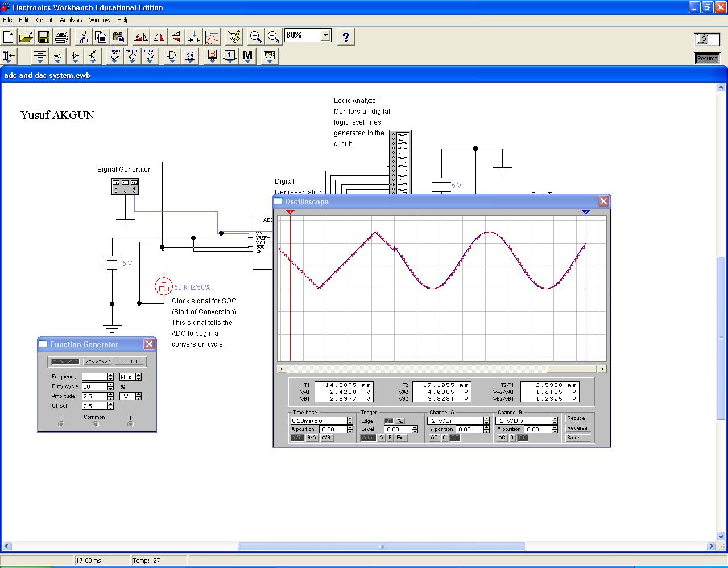
Task: Paste from clipboard with the paste icon
Action: point(118,37)
